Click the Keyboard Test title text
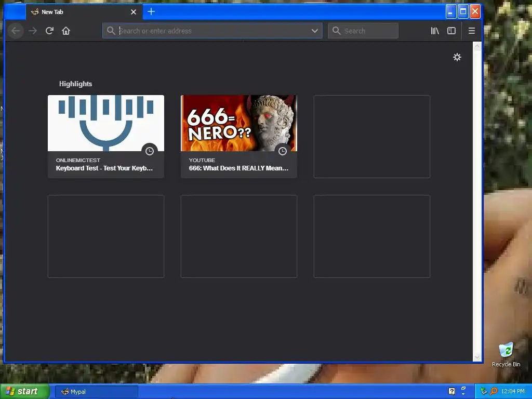 (104, 168)
